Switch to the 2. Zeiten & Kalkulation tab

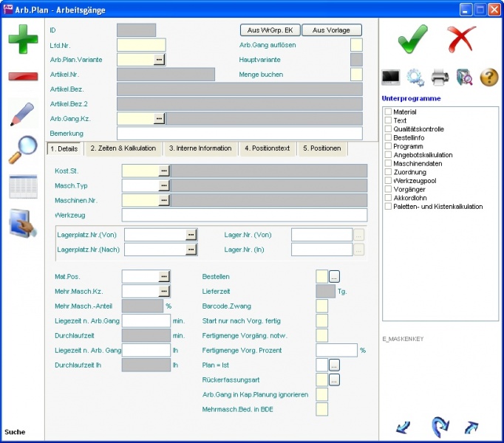pos(123,148)
